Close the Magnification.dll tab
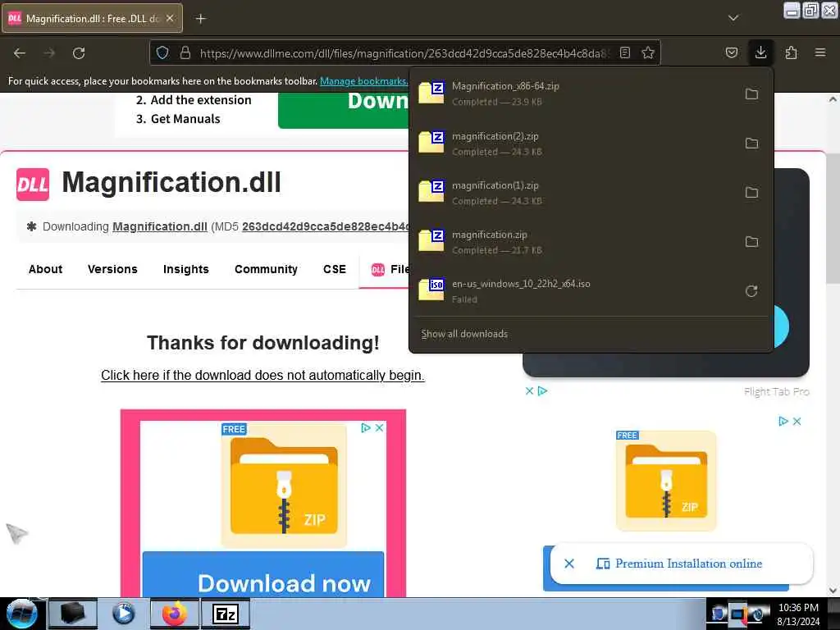This screenshot has height=630, width=840. click(170, 18)
